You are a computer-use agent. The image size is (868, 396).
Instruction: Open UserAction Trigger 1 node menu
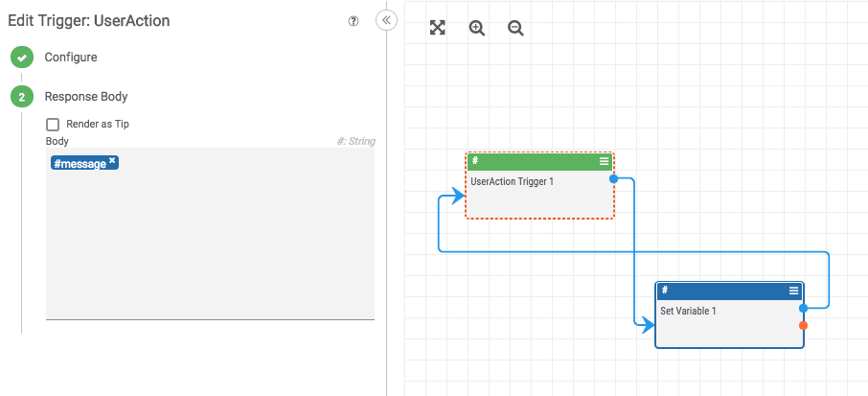click(x=604, y=161)
